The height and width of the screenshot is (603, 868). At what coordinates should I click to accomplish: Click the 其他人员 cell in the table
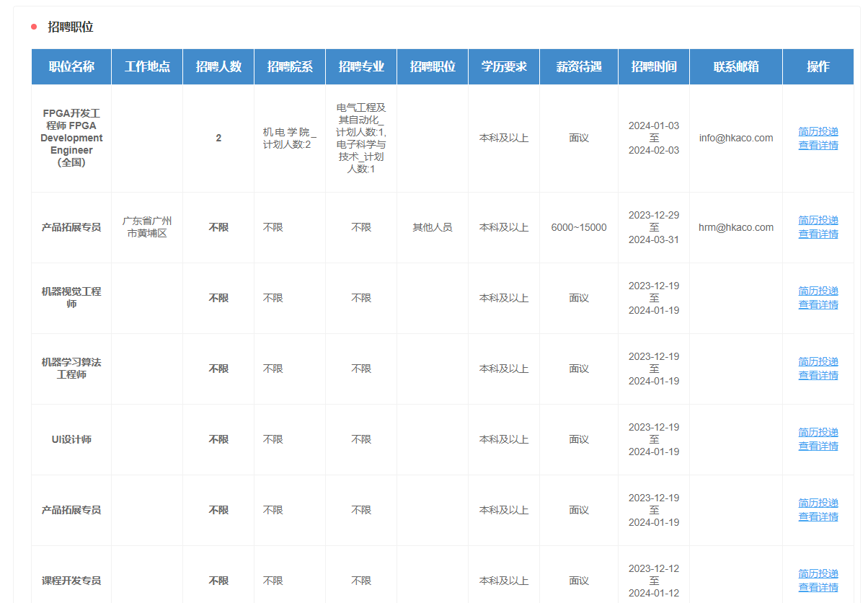click(x=433, y=227)
